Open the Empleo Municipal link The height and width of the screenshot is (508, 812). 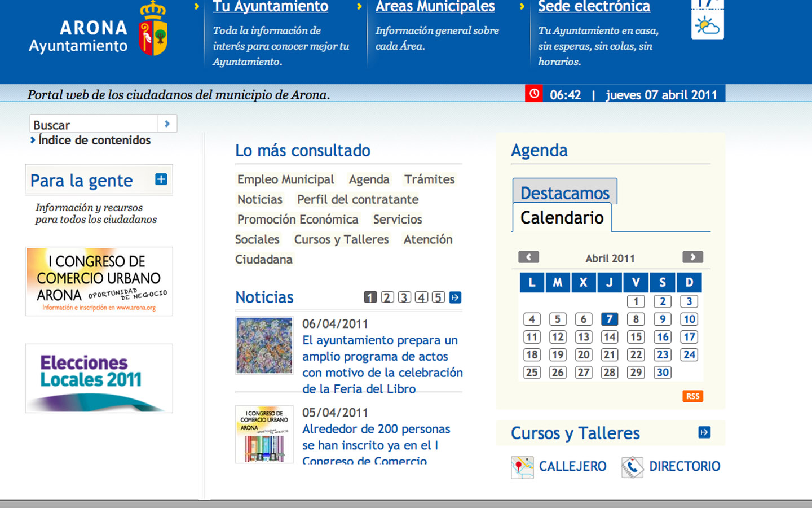[x=285, y=179]
